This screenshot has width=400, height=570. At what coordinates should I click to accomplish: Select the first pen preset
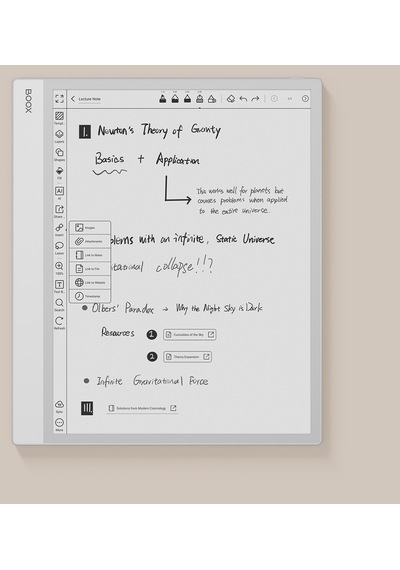coord(163,98)
